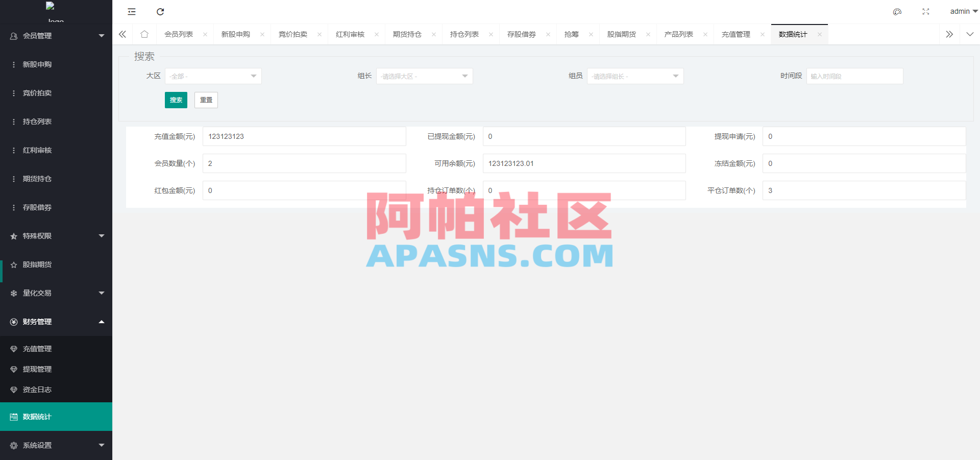The image size is (980, 460).
Task: Click the 时间段 input field
Action: point(854,76)
